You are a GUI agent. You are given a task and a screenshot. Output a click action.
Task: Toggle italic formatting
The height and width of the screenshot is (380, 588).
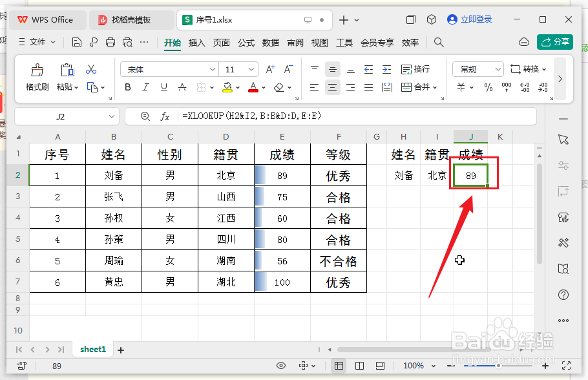[145, 87]
